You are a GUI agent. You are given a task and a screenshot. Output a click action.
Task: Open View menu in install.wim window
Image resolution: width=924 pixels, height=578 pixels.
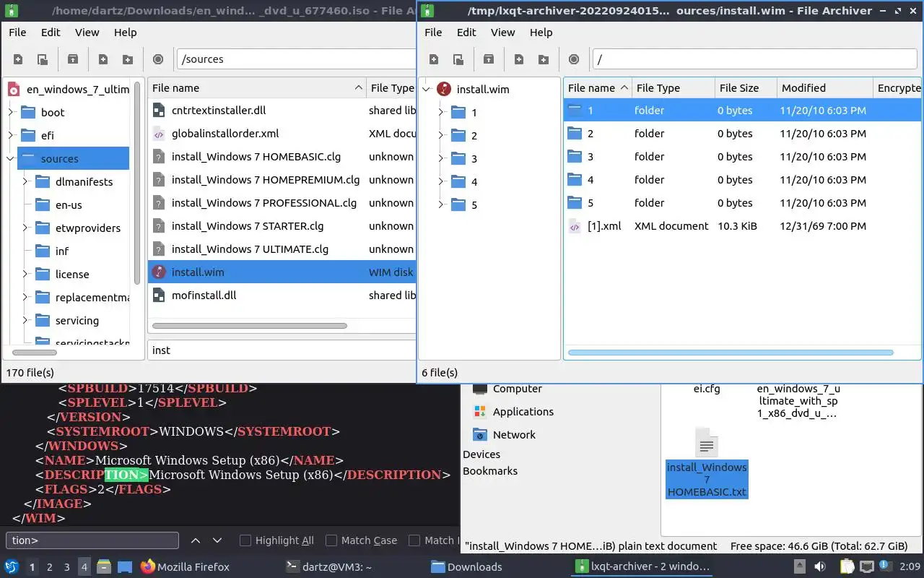pos(503,33)
